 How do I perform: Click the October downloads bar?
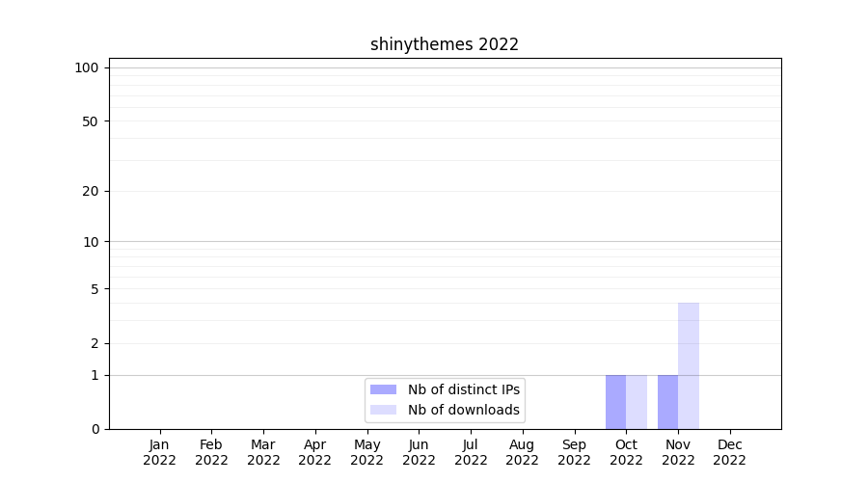pos(637,402)
